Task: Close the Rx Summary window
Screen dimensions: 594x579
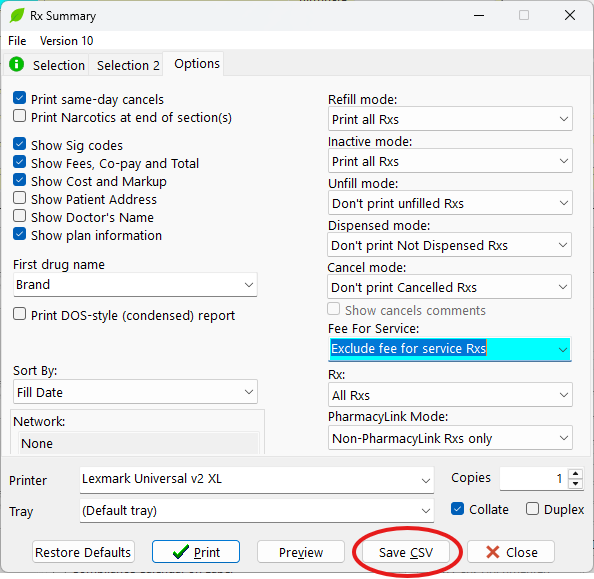Action: pyautogui.click(x=570, y=16)
